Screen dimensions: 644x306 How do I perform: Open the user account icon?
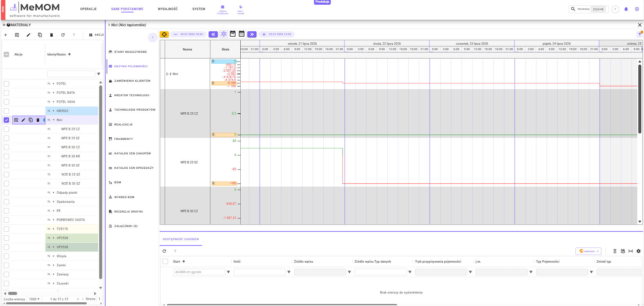(637, 9)
